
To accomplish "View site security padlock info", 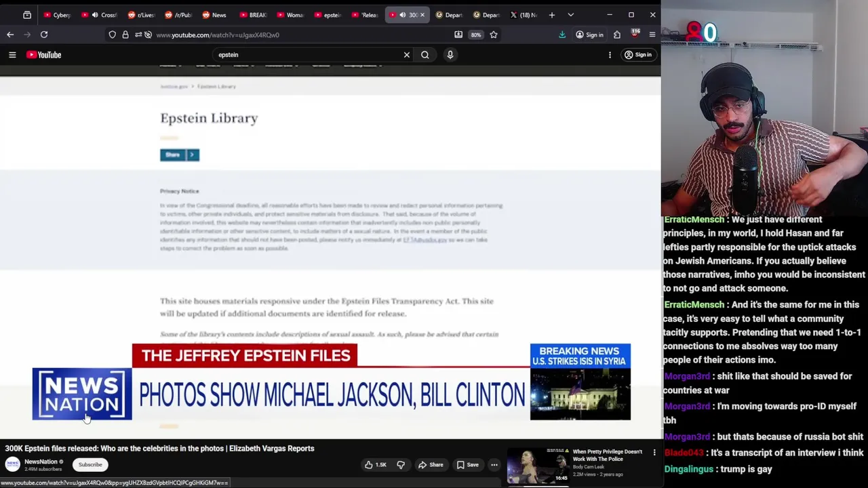I will pyautogui.click(x=125, y=35).
